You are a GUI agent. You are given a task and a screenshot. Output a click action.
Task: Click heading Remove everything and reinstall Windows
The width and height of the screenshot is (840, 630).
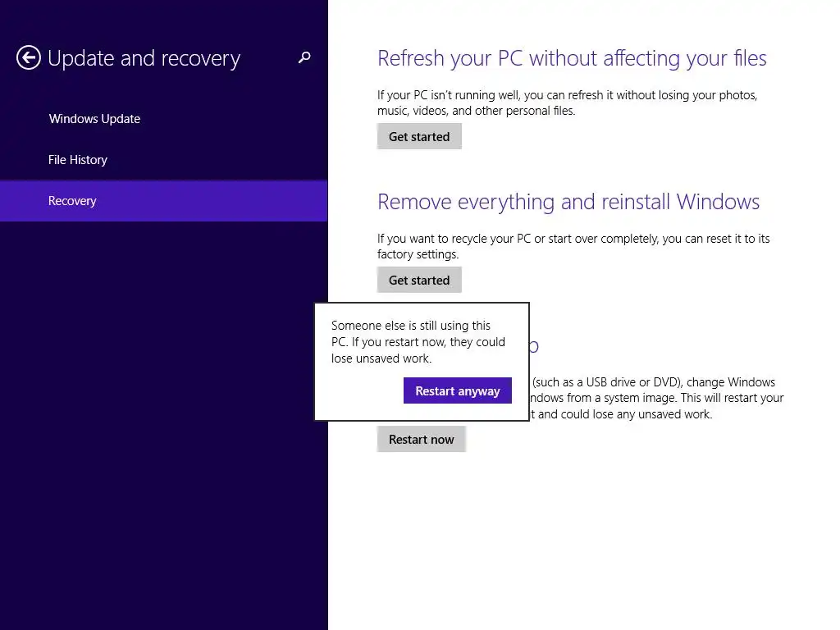(568, 202)
